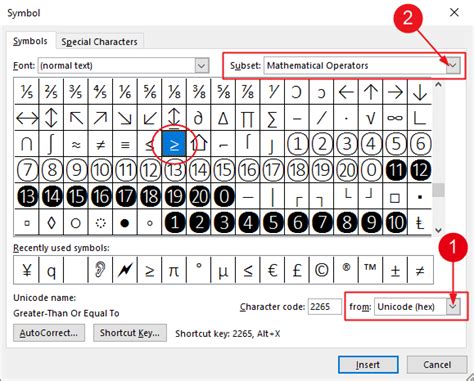Pick the square root symbol

click(371, 118)
